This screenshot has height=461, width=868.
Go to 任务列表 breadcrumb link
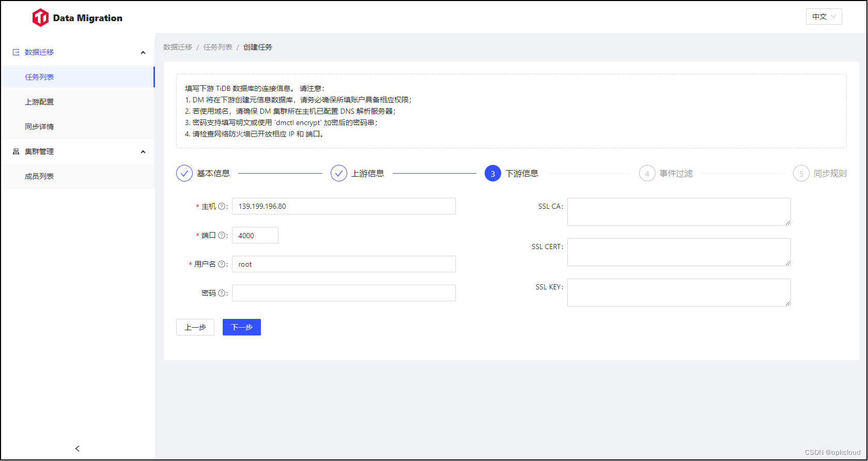click(x=218, y=47)
